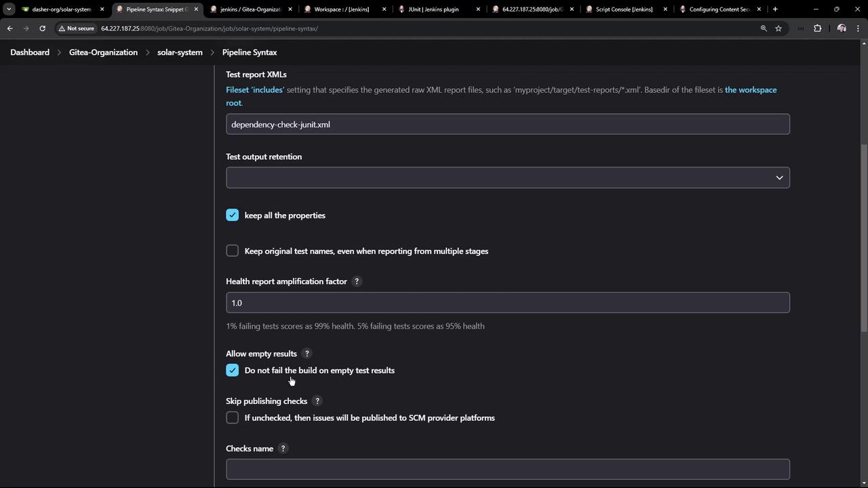868x488 pixels.
Task: Open the Fileset 'includes' link
Action: tap(255, 89)
